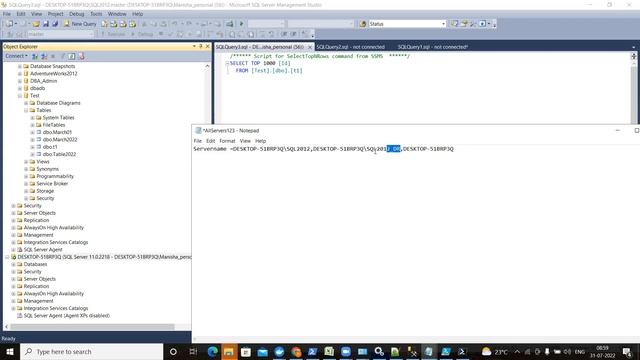Expand the SQL Server Agent node
The height and width of the screenshot is (360, 640).
pos(13,249)
